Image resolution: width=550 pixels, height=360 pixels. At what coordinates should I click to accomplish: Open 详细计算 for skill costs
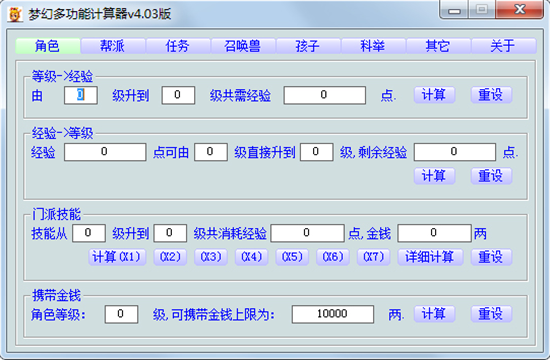click(430, 257)
